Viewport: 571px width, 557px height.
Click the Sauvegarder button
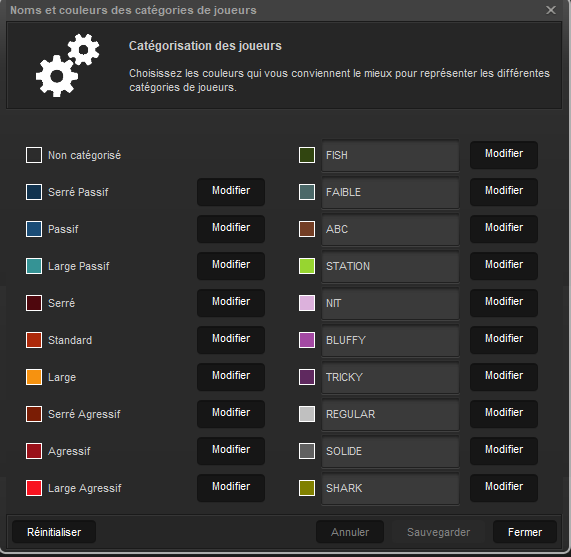(x=438, y=532)
